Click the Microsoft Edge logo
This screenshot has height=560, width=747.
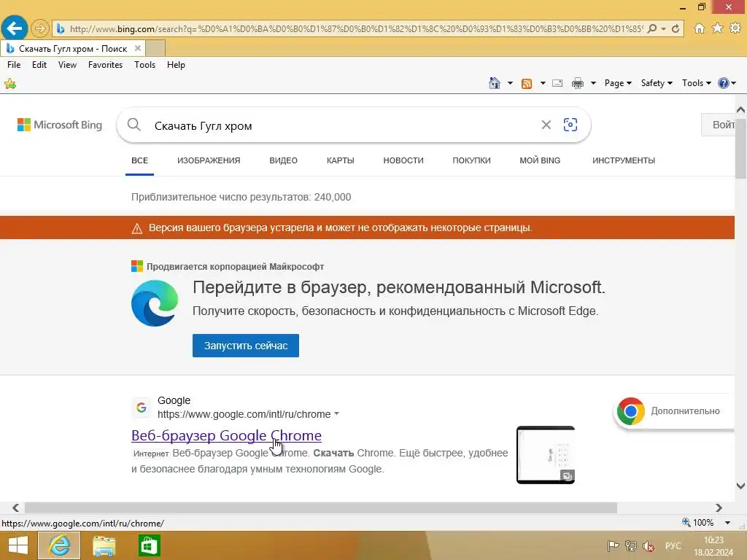click(155, 303)
